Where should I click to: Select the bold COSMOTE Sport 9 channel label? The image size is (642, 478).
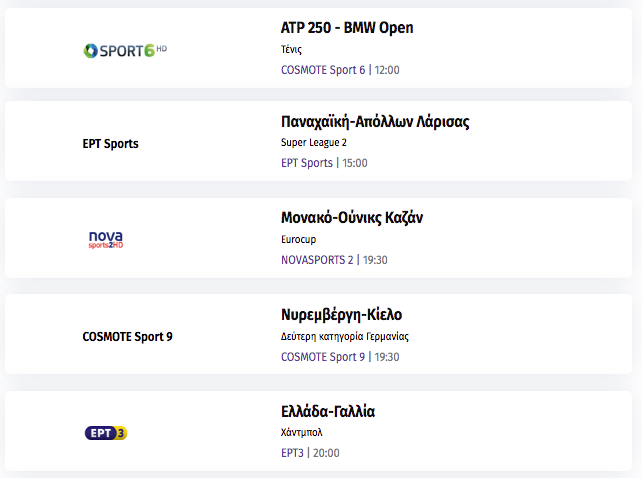coord(127,337)
